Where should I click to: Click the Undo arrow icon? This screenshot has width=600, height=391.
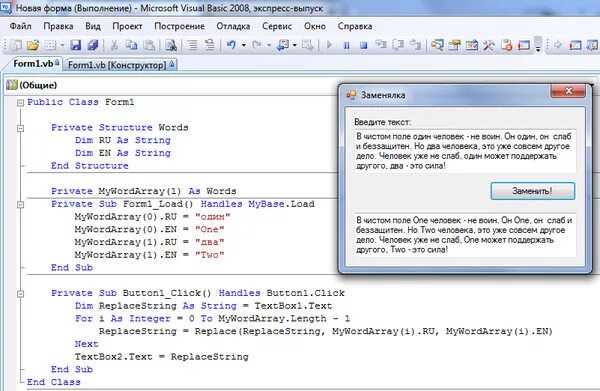coord(231,45)
